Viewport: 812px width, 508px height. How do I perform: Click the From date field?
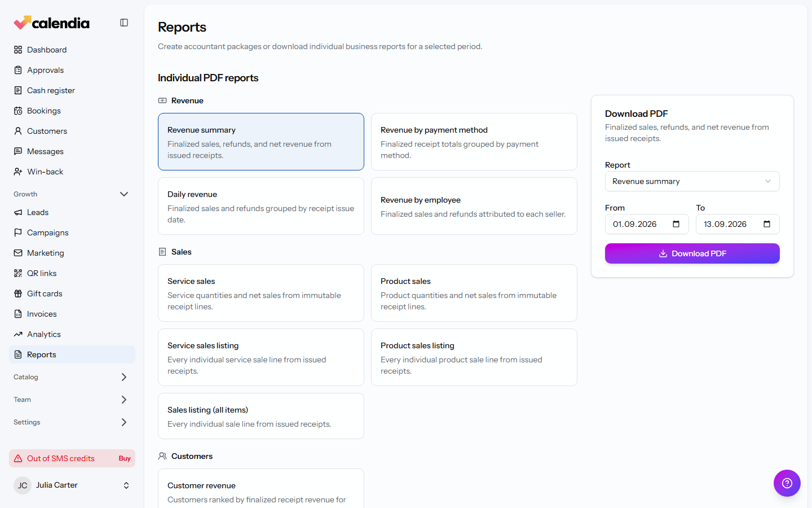click(647, 224)
